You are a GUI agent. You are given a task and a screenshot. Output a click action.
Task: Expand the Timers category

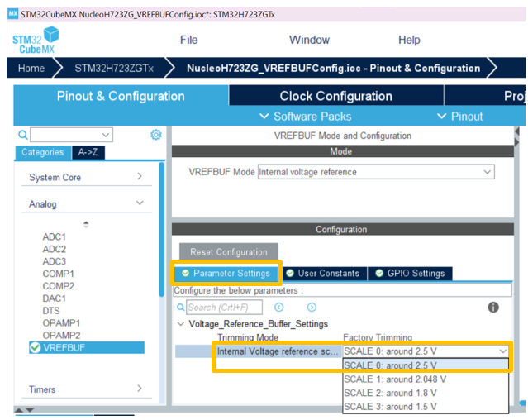click(86, 389)
